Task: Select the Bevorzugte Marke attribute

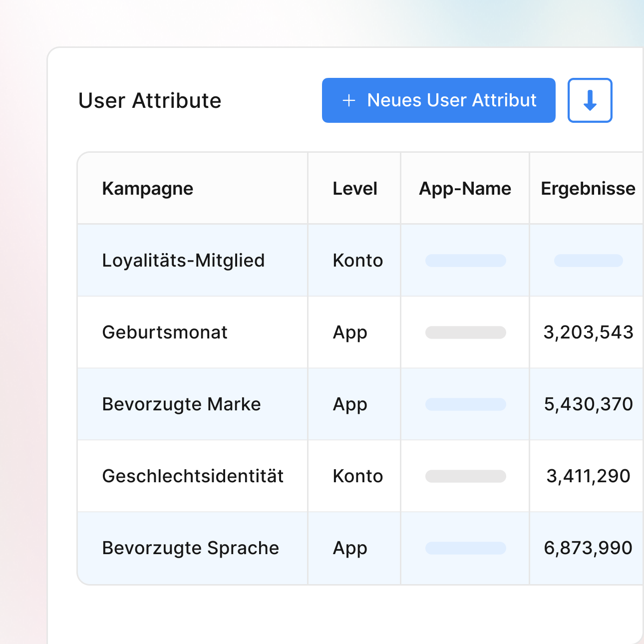Action: point(181,404)
